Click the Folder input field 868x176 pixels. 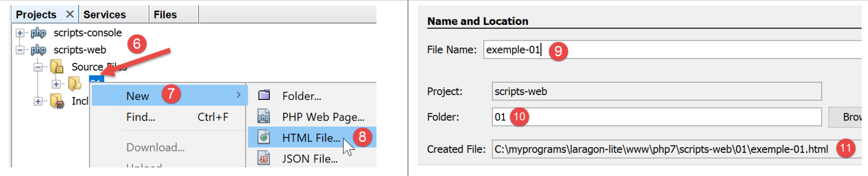click(x=657, y=117)
